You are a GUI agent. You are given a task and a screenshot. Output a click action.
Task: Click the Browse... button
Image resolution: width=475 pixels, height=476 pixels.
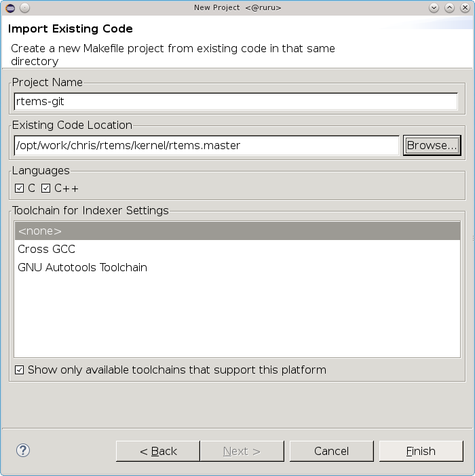click(x=432, y=145)
